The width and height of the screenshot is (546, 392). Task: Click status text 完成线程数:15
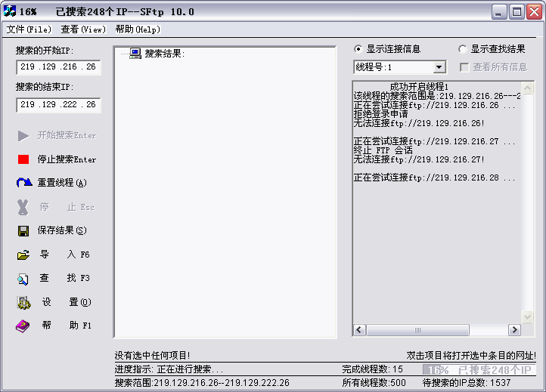[372, 369]
